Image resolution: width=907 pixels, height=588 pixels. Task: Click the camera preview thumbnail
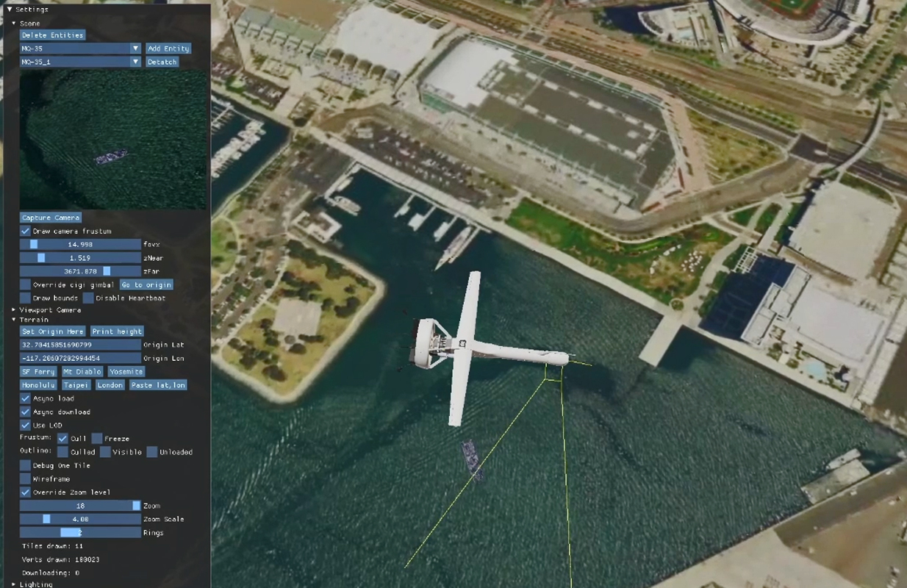tap(112, 140)
